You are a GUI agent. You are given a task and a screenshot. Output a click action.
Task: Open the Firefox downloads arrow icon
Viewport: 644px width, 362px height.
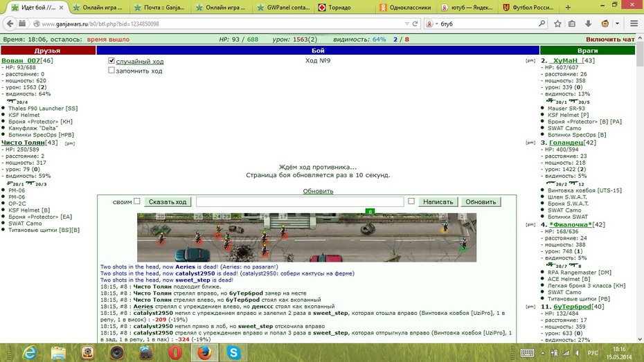588,24
